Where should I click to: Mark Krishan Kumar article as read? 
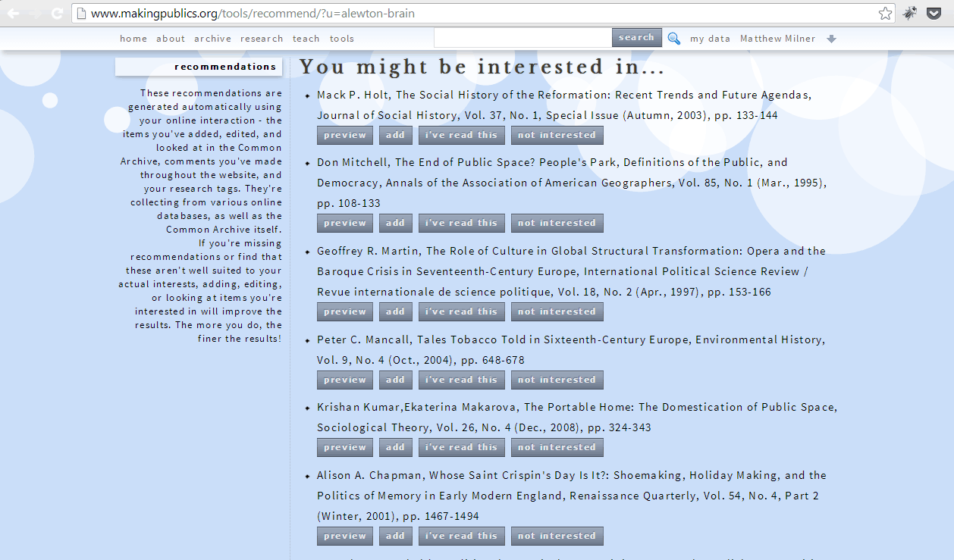click(x=462, y=447)
